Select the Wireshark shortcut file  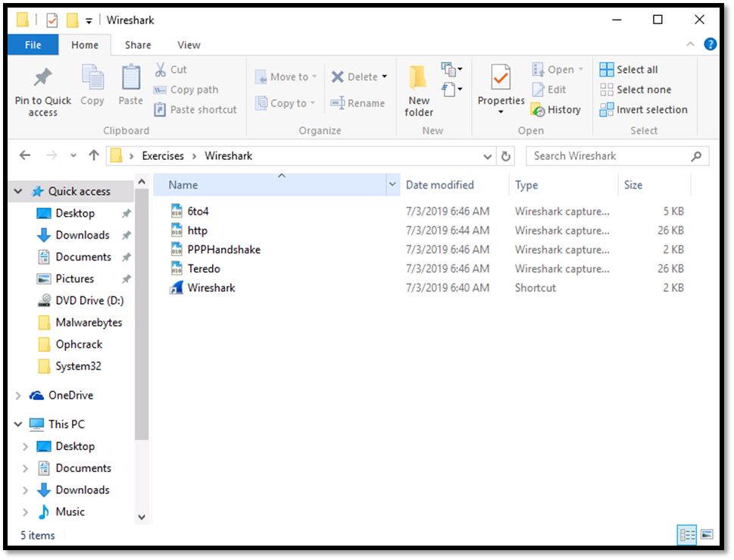tap(211, 288)
